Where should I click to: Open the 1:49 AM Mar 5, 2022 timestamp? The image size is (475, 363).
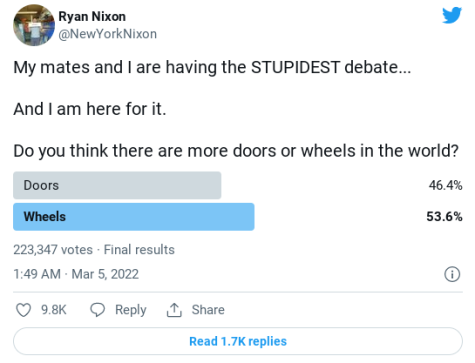76,274
